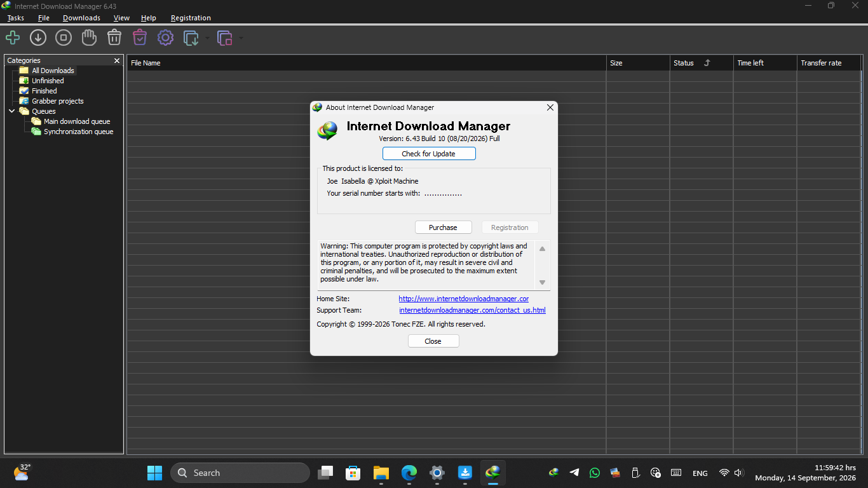This screenshot has height=488, width=868.
Task: Open the Downloads menu
Action: pos(81,18)
